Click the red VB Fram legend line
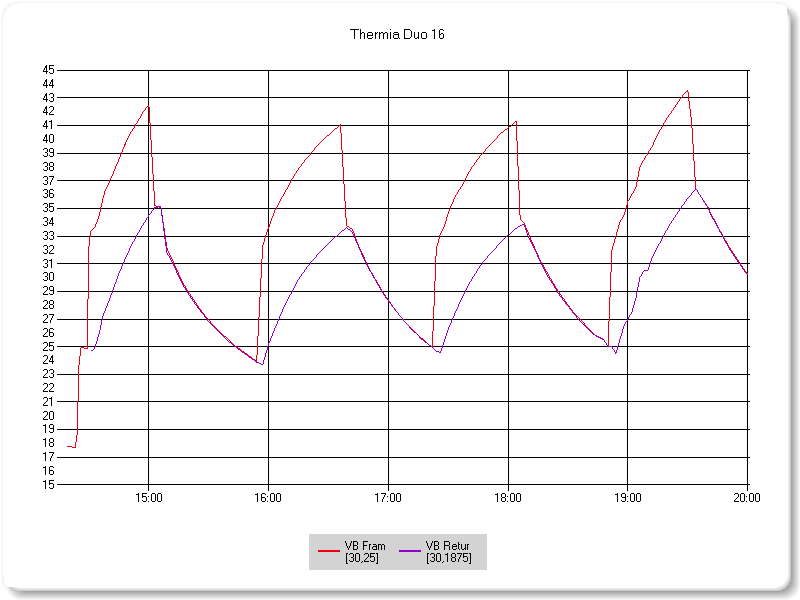Viewport: 800px width, 600px height. pyautogui.click(x=329, y=551)
